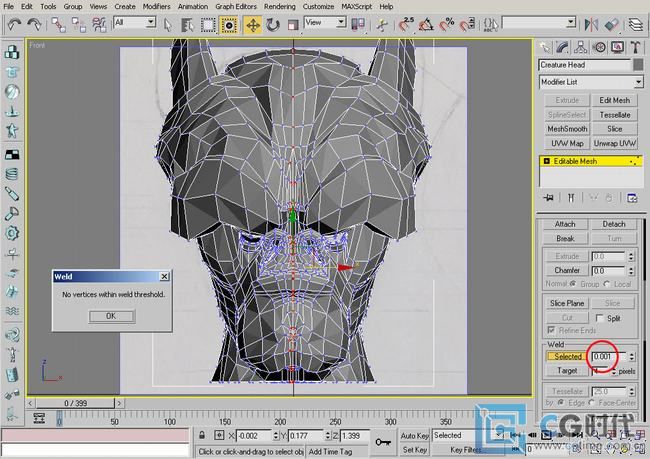Screen dimensions: 650x459
Task: Open the Modifiers menu
Action: click(x=156, y=6)
